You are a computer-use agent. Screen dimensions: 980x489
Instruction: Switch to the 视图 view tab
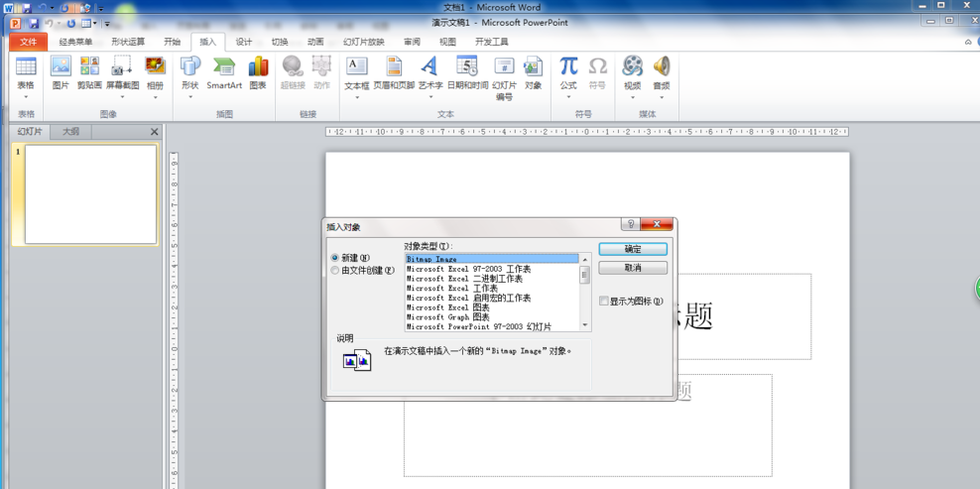[447, 42]
